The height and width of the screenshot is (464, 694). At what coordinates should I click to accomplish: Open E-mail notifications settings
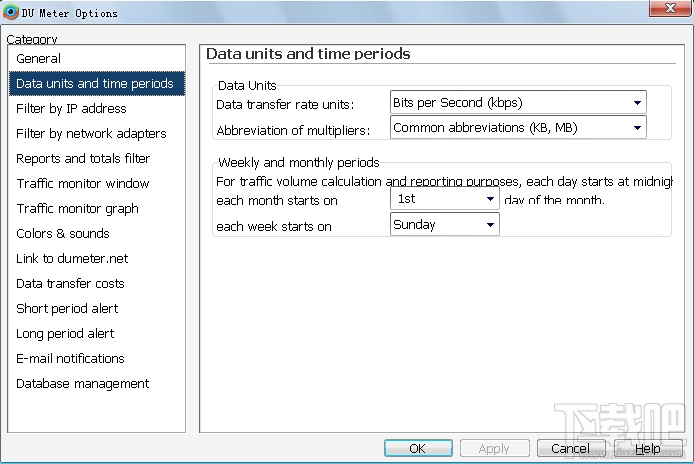(70, 359)
